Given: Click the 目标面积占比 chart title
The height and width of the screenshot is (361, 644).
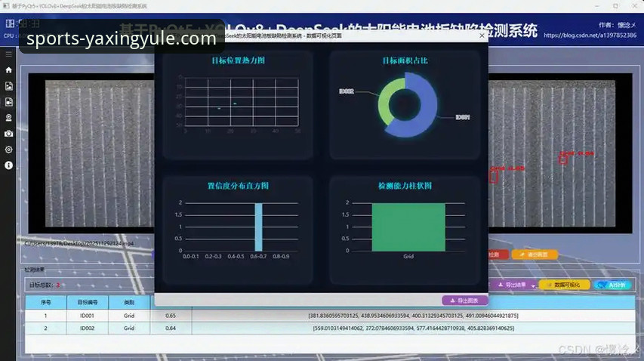Looking at the screenshot, I should 405,60.
